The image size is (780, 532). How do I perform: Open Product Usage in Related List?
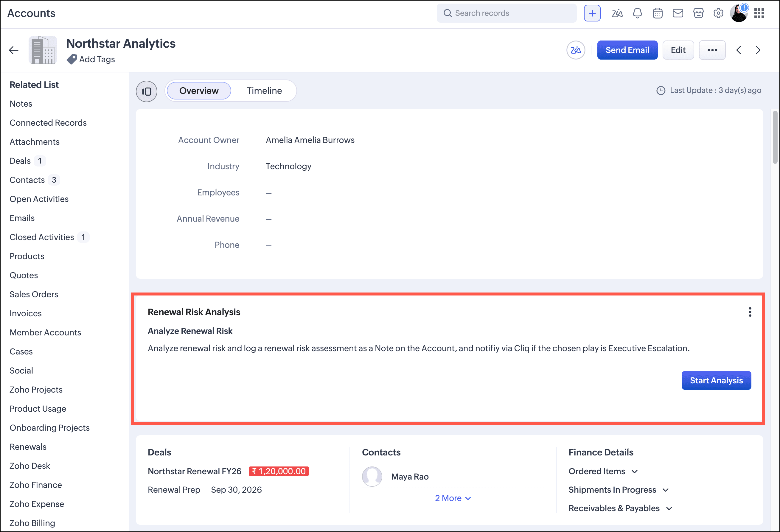(x=38, y=410)
